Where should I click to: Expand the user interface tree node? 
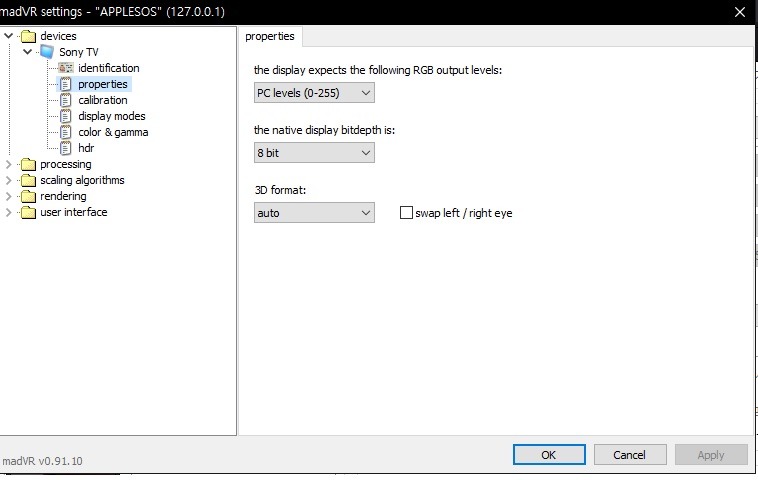click(10, 212)
